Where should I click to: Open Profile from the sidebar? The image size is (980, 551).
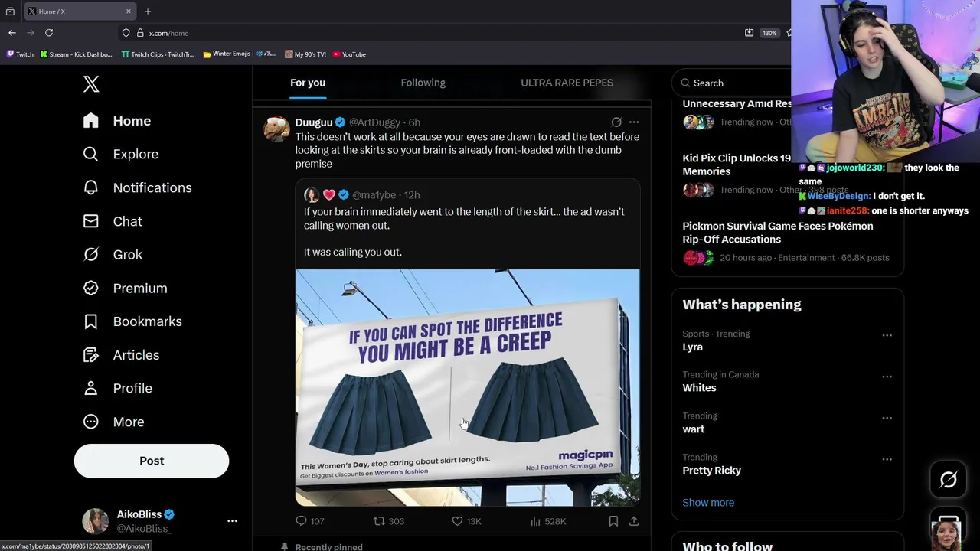pos(118,388)
